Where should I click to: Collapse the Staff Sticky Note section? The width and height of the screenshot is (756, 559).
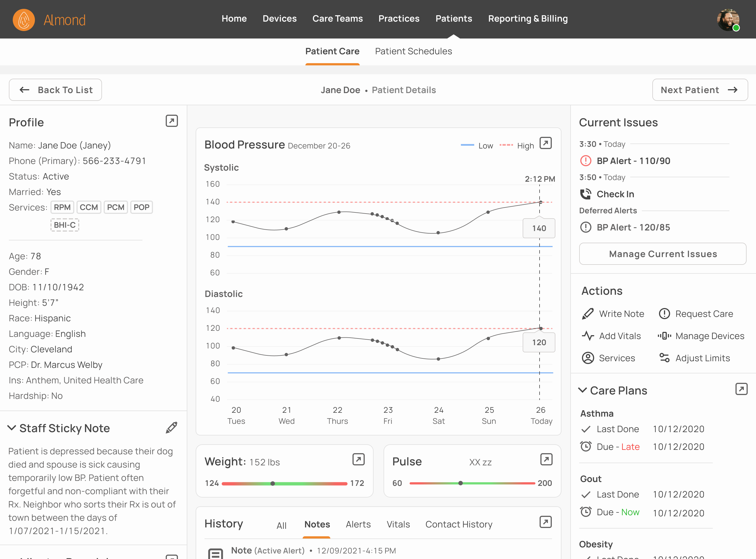coord(12,428)
